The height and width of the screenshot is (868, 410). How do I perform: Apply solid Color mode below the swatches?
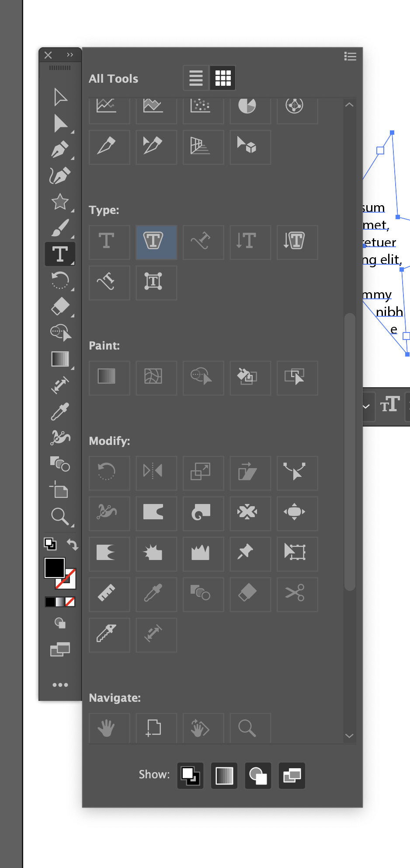pos(50,602)
